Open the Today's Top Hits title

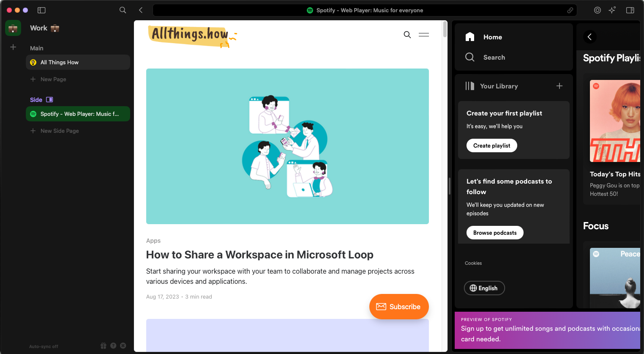pyautogui.click(x=615, y=174)
